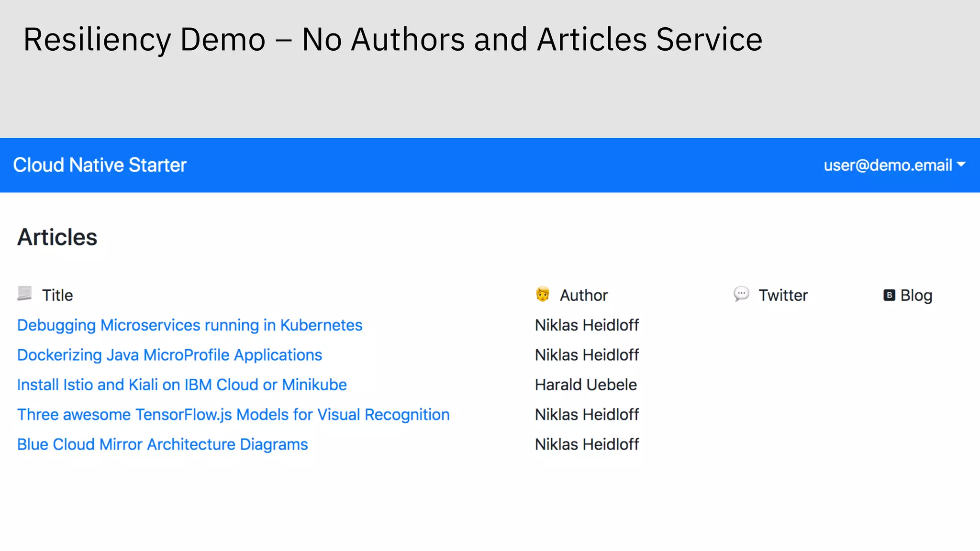Select Niklas Heidloff in the Blue Cloud Mirror row
The image size is (980, 551).
[587, 444]
